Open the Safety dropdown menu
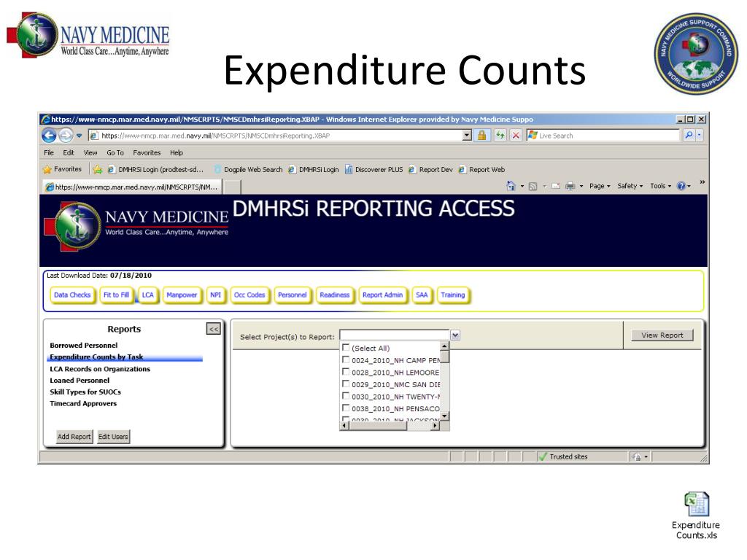Screen dimensions: 747x560 pos(630,186)
